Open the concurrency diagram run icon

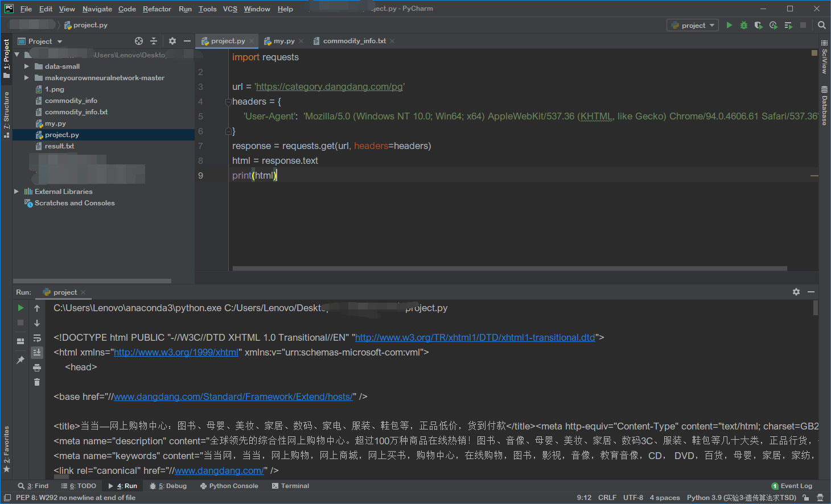pyautogui.click(x=788, y=25)
